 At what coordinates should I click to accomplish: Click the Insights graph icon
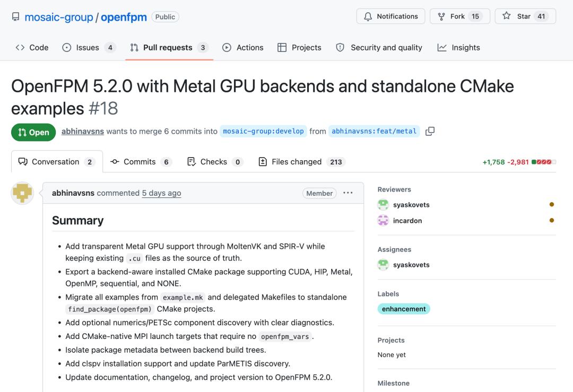point(442,48)
